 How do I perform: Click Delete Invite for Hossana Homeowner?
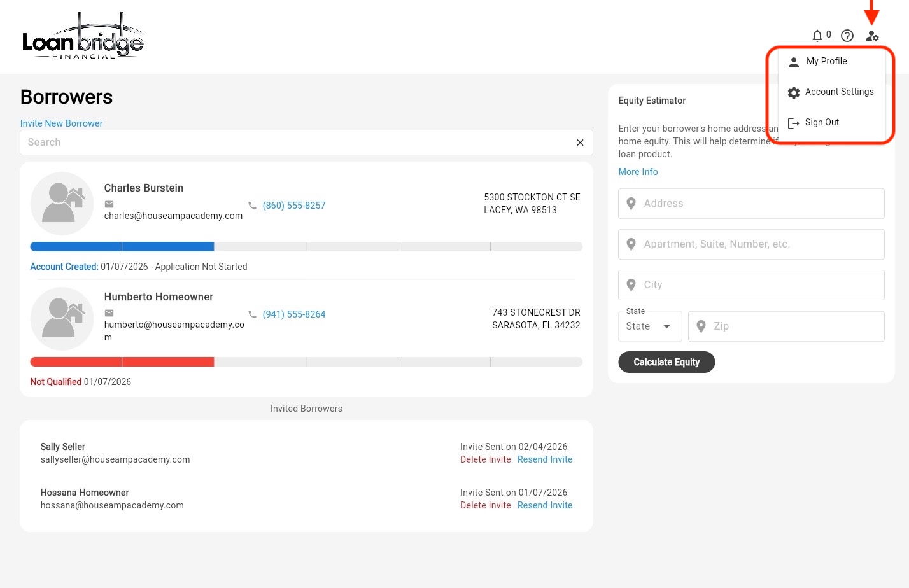(485, 505)
